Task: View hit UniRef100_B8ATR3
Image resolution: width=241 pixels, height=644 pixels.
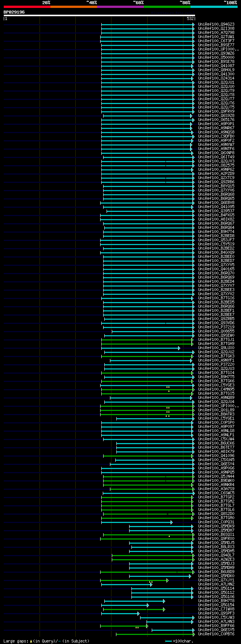Action: (x=216, y=414)
